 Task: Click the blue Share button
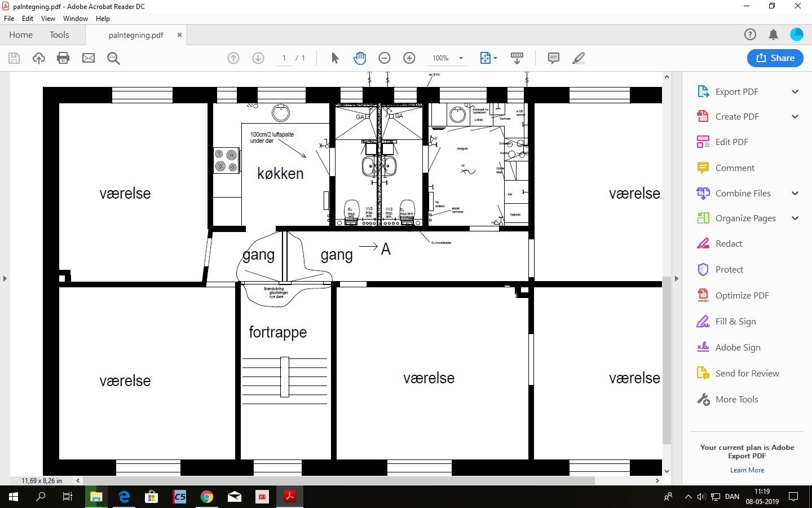point(775,58)
